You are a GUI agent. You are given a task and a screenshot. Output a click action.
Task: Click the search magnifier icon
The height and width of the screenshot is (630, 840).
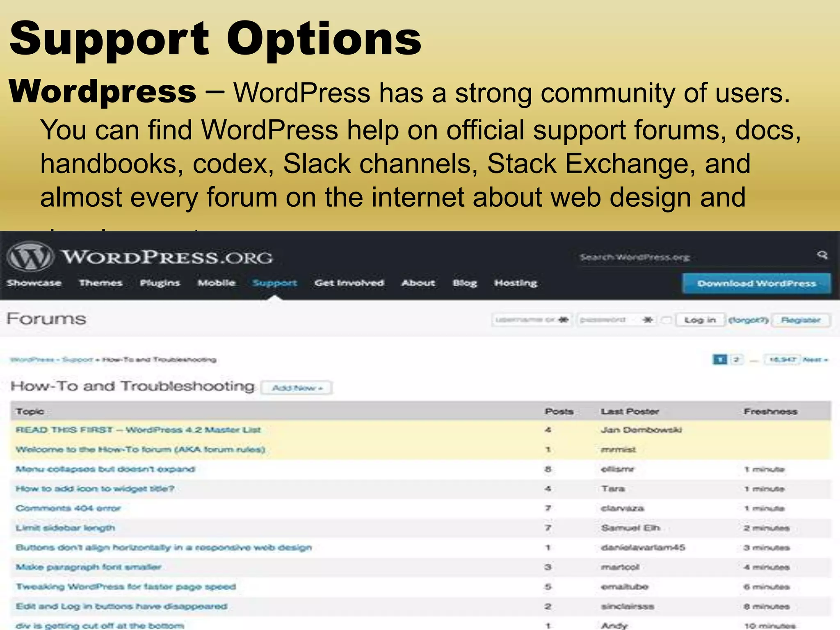[822, 255]
